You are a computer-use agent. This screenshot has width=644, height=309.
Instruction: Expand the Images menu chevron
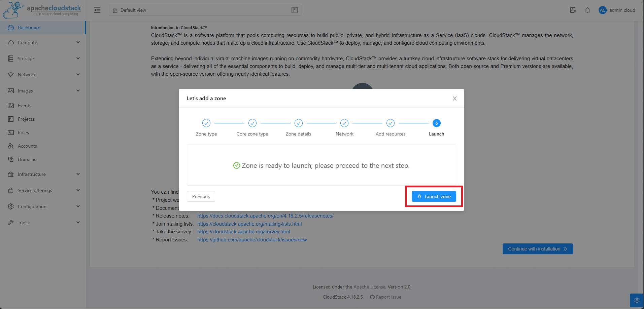pos(78,91)
